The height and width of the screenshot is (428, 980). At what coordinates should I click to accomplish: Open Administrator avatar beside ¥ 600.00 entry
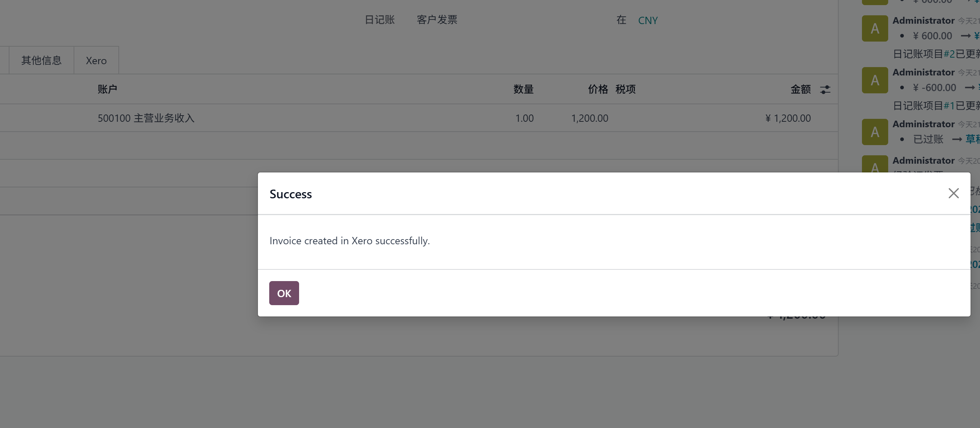(875, 28)
